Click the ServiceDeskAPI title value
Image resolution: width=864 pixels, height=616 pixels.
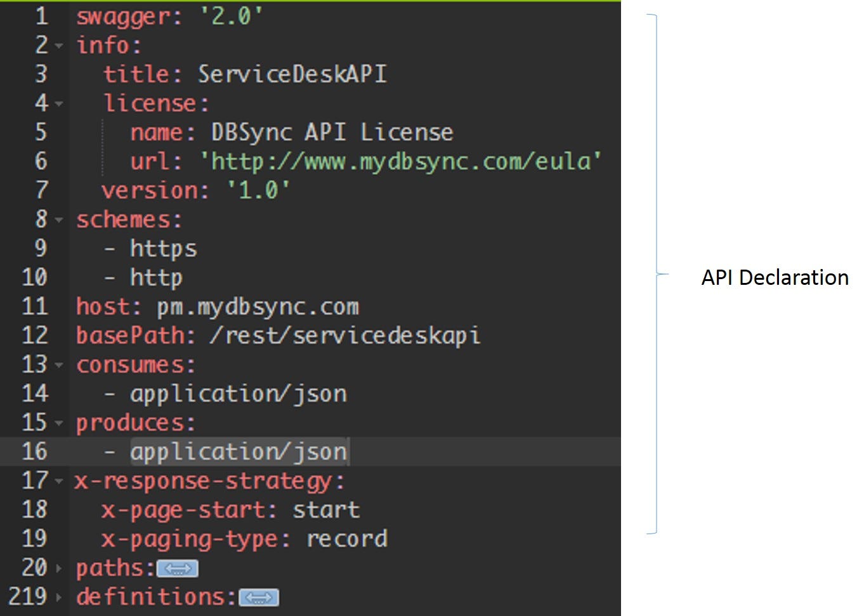(292, 74)
